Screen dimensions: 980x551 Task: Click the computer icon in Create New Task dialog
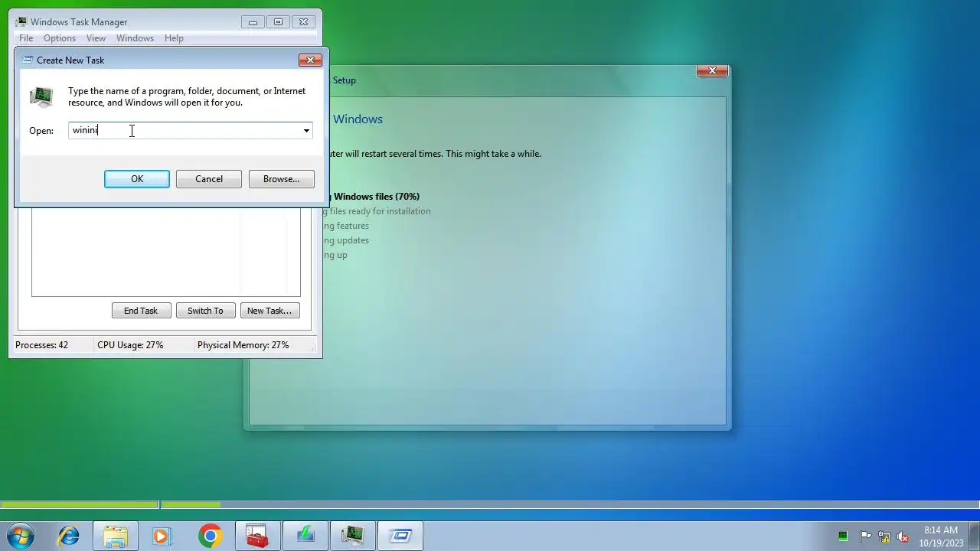click(x=41, y=97)
